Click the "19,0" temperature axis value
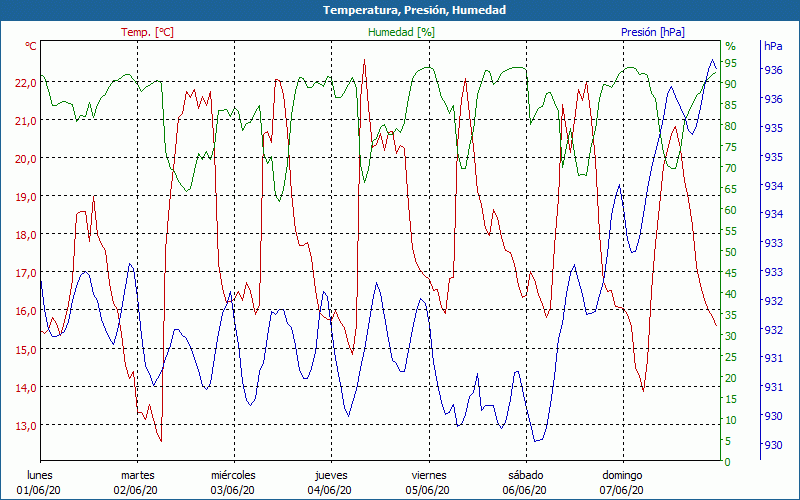This screenshot has height=500, width=800. (26, 197)
